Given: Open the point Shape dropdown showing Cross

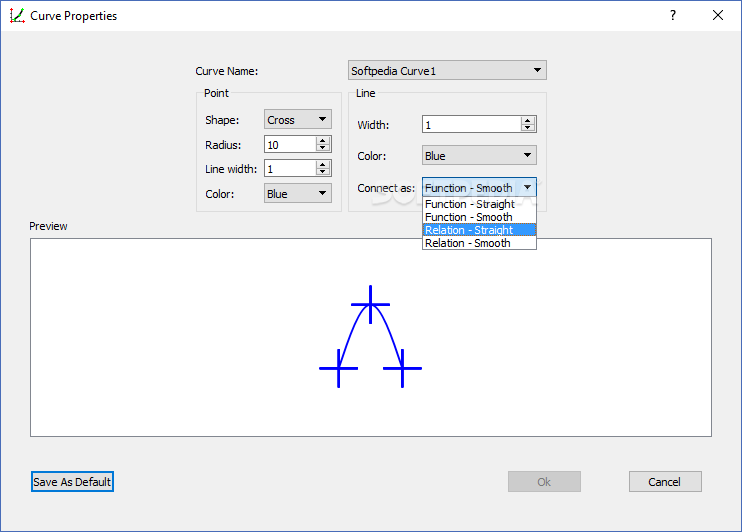Looking at the screenshot, I should tap(298, 119).
